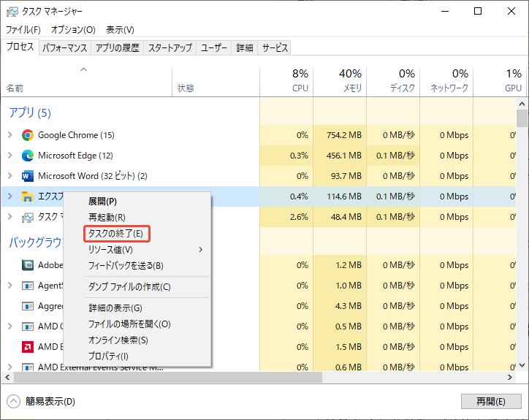
Task: Click the horizontal scrollbar right arrow
Action: (x=510, y=378)
